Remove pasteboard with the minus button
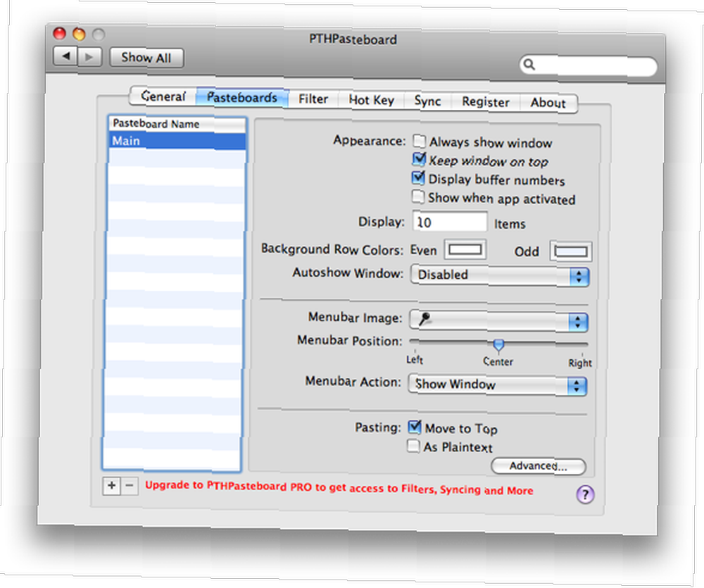Screen dimensions: 704x588 pos(130,486)
